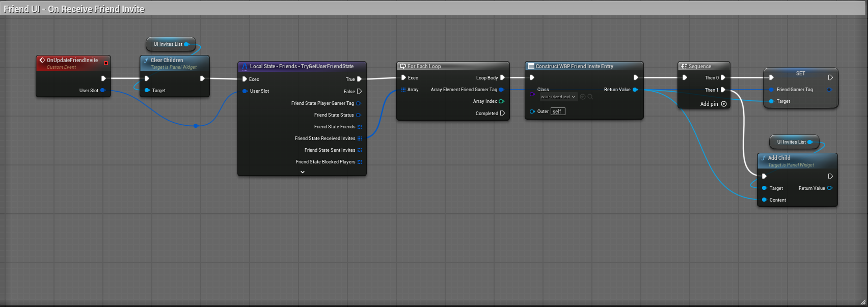Click the Friend State Received Invites array pin
Image resolution: width=868 pixels, height=307 pixels.
point(360,138)
